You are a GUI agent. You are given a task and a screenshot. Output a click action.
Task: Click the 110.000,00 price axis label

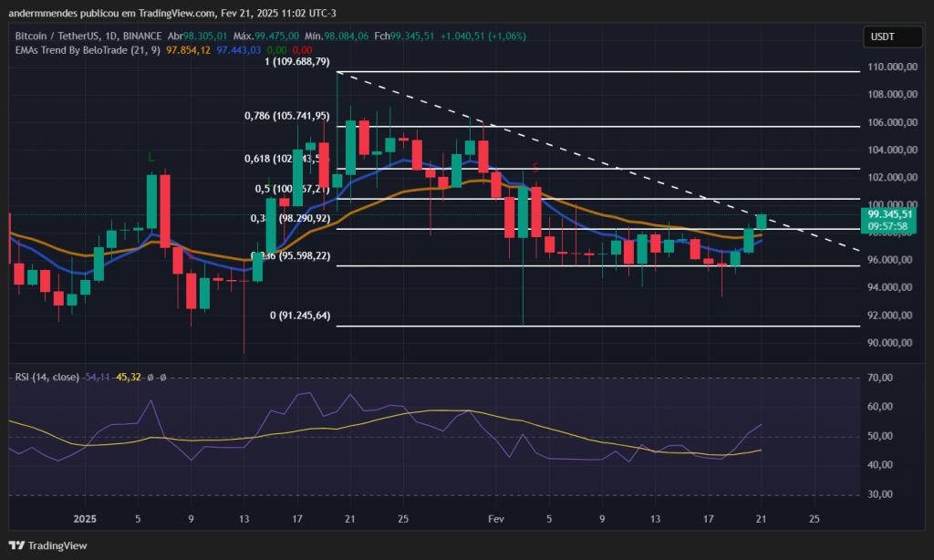pyautogui.click(x=892, y=67)
